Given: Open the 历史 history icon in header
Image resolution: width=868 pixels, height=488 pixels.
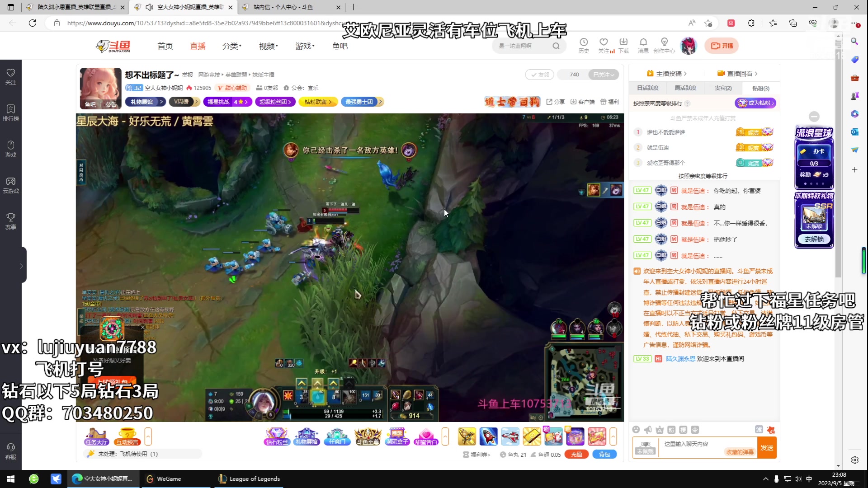Looking at the screenshot, I should (x=584, y=45).
